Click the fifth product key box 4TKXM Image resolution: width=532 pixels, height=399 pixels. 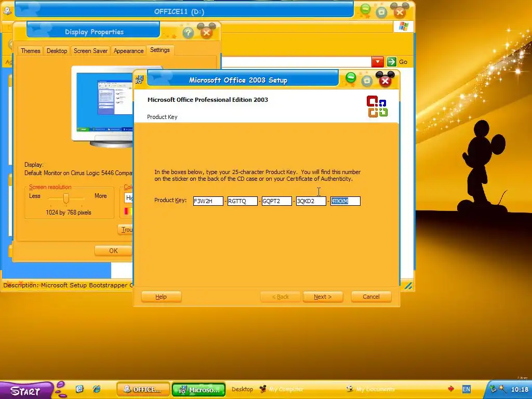point(345,201)
